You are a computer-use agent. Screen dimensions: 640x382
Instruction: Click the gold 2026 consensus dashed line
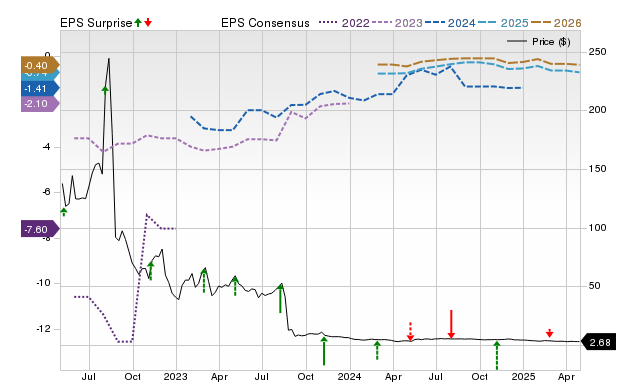(x=479, y=58)
